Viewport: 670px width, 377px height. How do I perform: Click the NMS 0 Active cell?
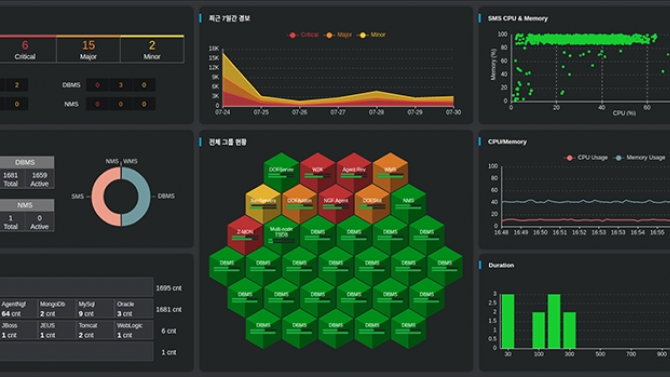coord(39,222)
